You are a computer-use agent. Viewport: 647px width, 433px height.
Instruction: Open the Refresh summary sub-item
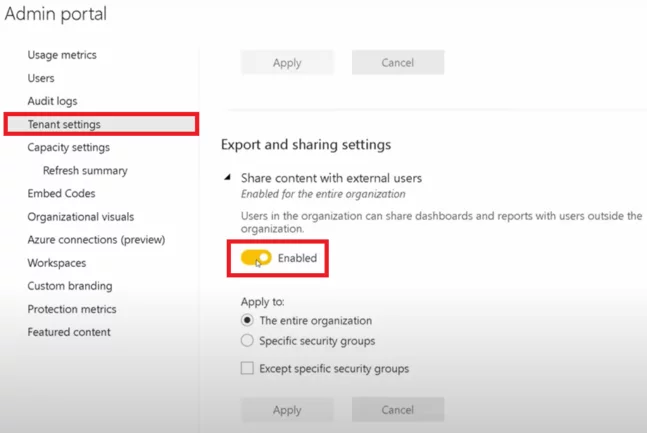[x=85, y=170]
